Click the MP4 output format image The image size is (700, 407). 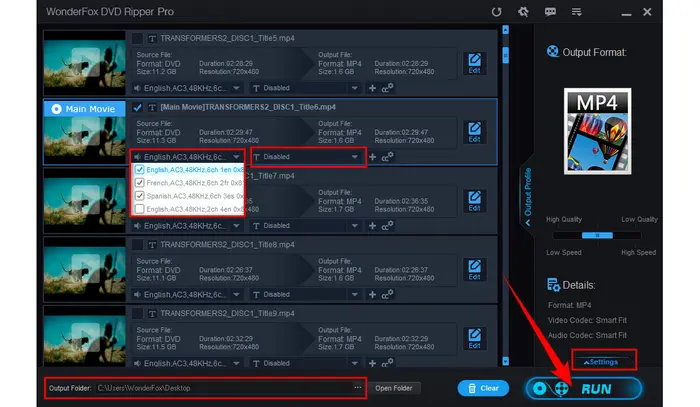(x=597, y=131)
